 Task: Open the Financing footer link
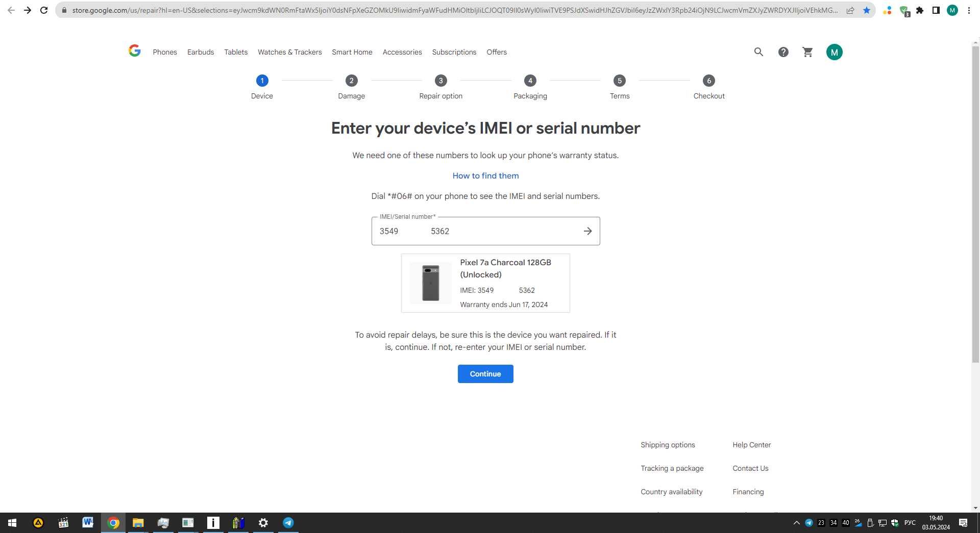click(748, 492)
